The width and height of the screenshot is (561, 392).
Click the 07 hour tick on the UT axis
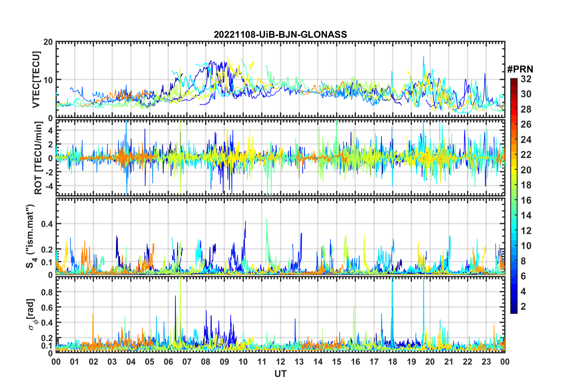[187, 361]
